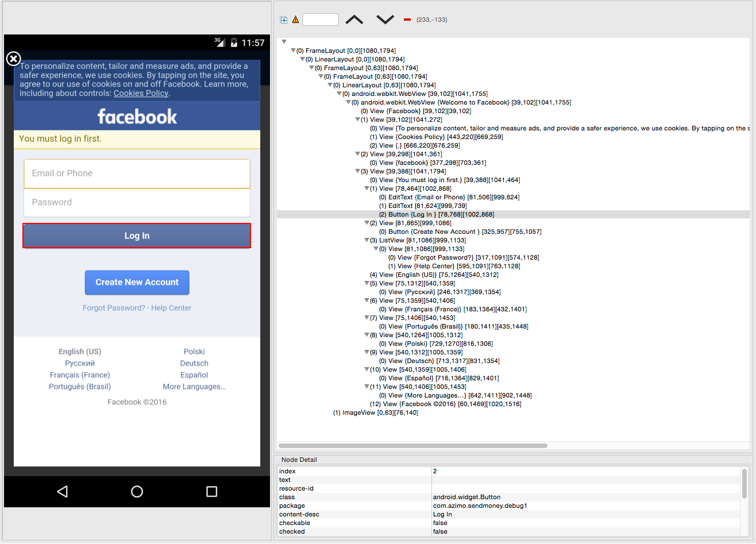Image resolution: width=756 pixels, height=544 pixels.
Task: Click the Node Detail vertical scrollbar
Action: [745, 484]
